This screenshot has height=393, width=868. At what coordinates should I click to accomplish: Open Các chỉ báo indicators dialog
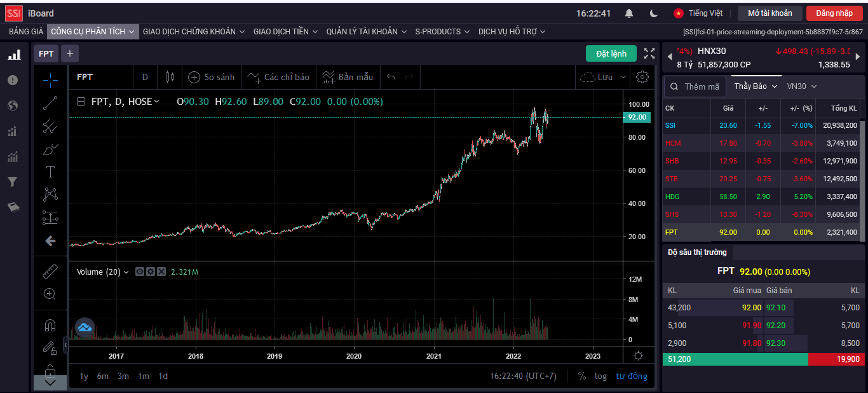[x=278, y=77]
